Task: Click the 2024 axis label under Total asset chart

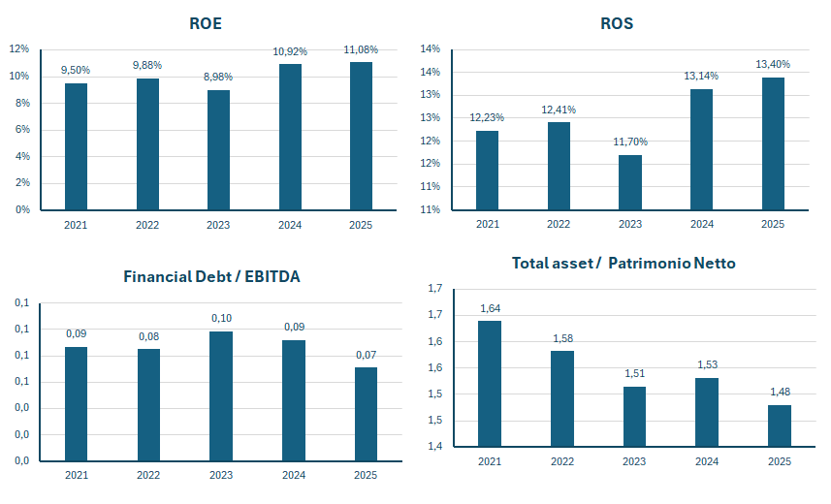Action: (x=707, y=461)
